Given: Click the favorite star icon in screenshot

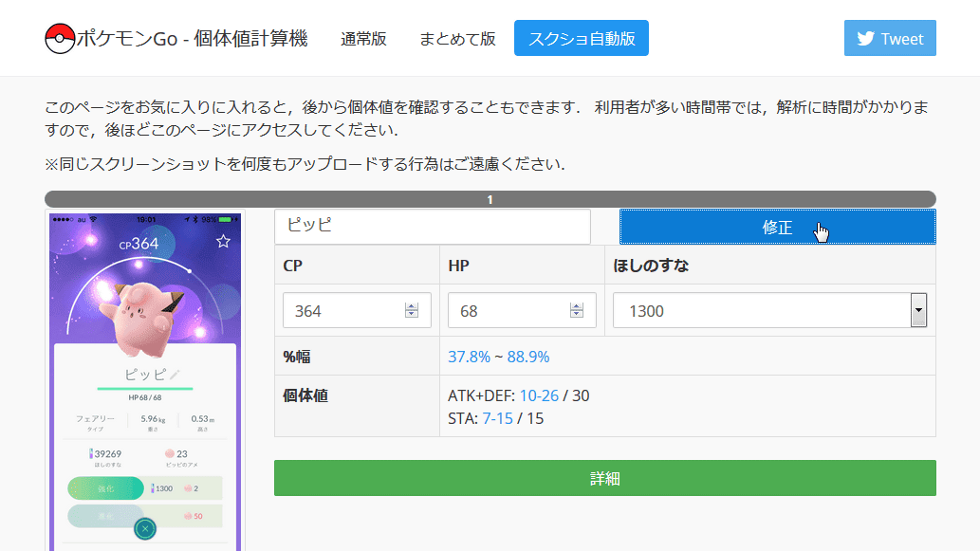Looking at the screenshot, I should (223, 241).
